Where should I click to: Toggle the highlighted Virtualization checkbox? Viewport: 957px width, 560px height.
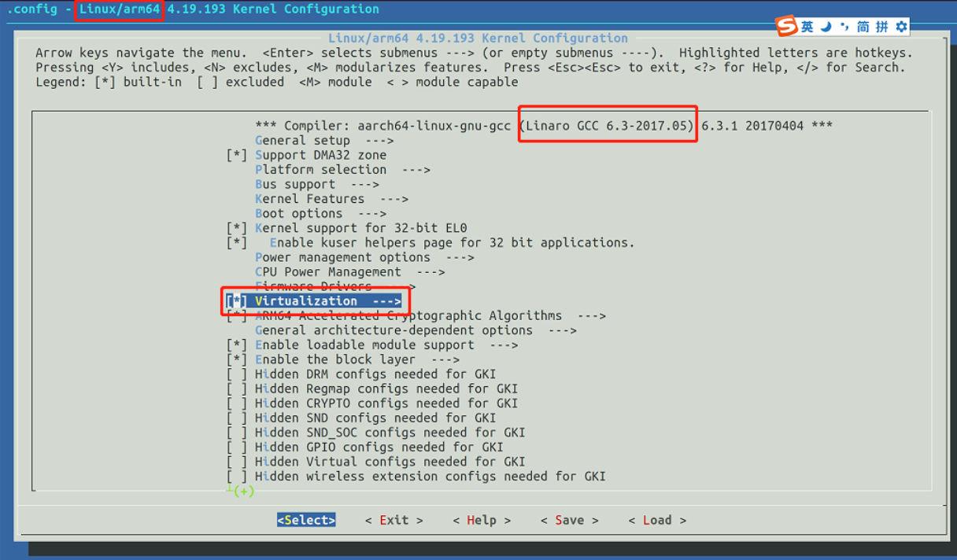[237, 301]
